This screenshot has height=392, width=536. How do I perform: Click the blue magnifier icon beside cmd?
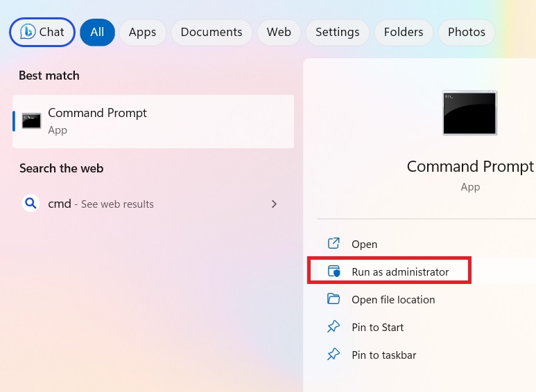(x=31, y=204)
